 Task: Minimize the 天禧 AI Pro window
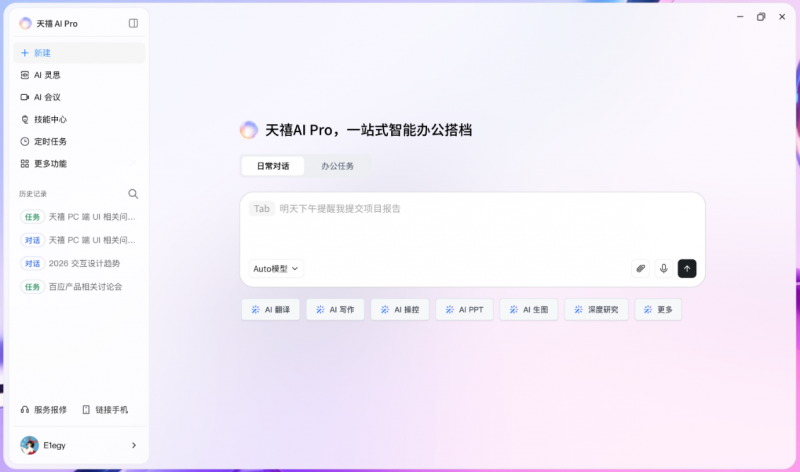pyautogui.click(x=740, y=17)
